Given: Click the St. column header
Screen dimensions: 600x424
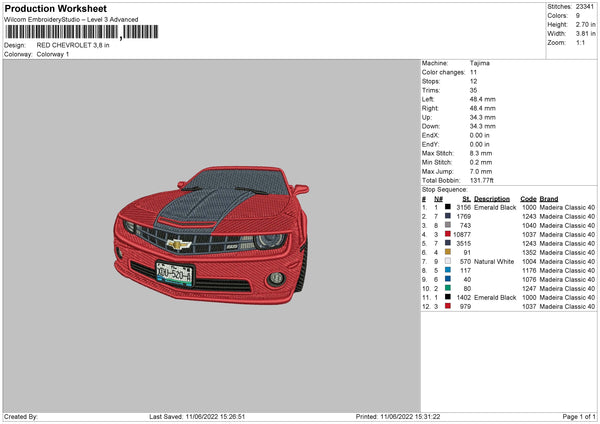Looking at the screenshot, I should [466, 198].
